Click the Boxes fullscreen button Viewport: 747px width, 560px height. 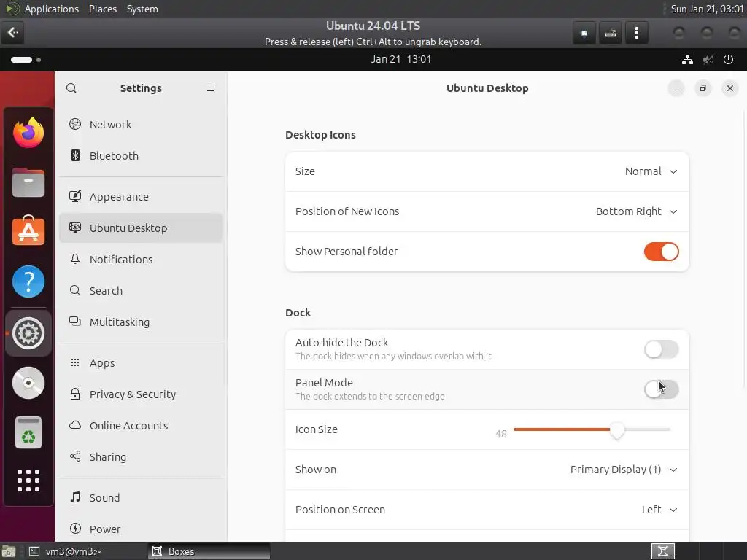pyautogui.click(x=584, y=34)
